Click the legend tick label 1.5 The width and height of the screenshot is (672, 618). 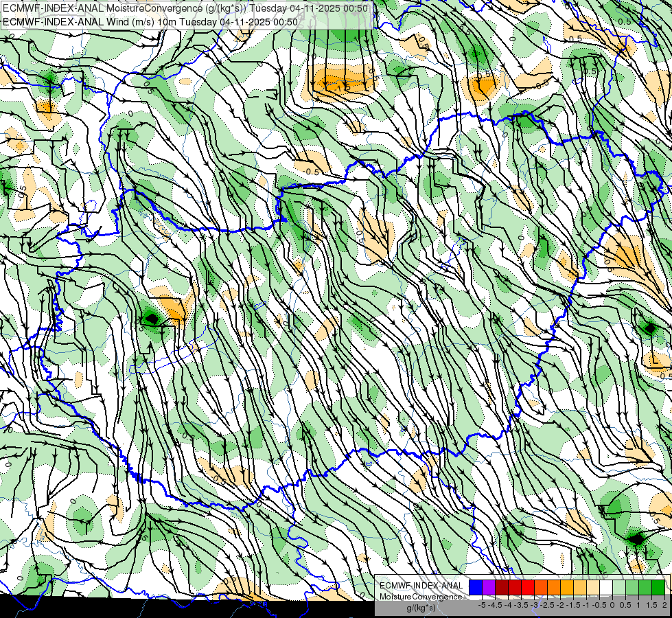tap(651, 605)
